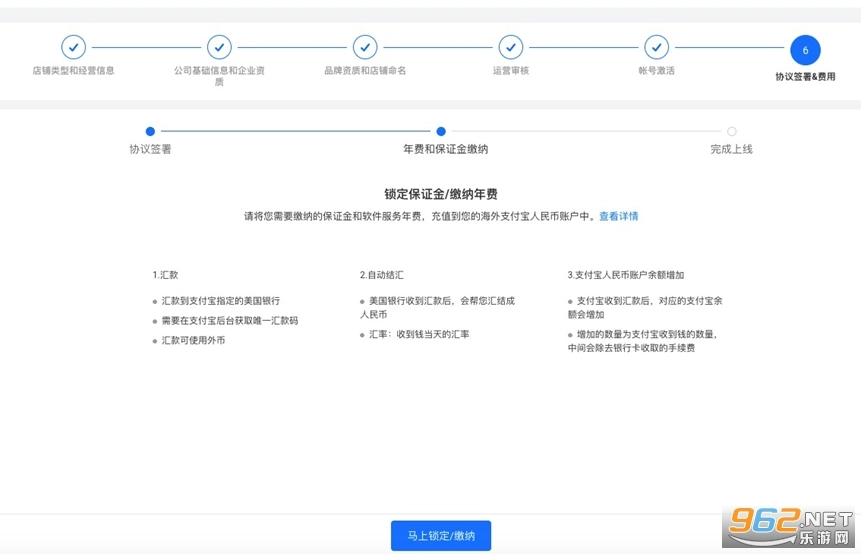
Task: Click the checkmark icon above 店铺类型和经营信息
Action: click(x=73, y=47)
